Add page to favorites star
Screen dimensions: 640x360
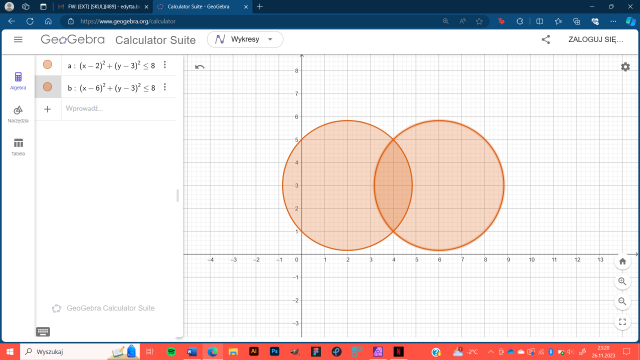coord(479,21)
